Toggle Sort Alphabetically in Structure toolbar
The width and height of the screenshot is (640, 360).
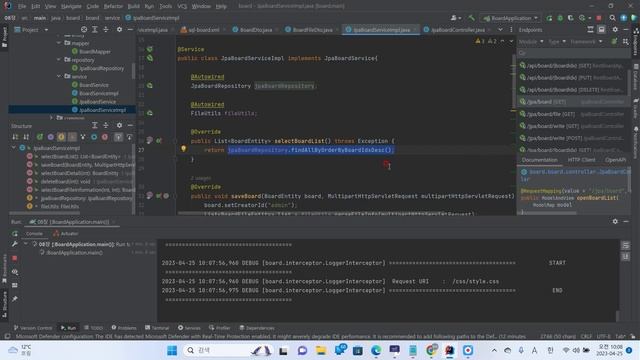[26, 137]
